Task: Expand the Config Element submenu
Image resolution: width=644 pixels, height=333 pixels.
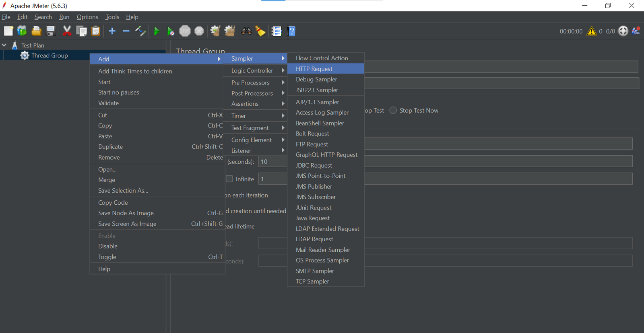Action: click(255, 140)
